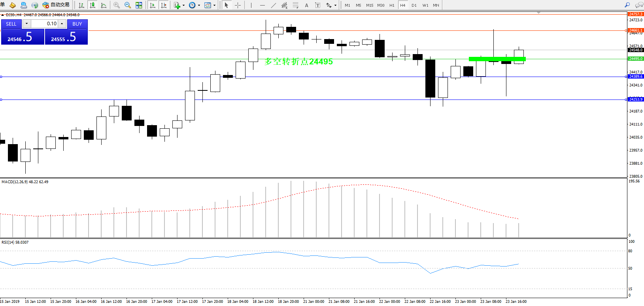The image size is (644, 306).
Task: Toggle the Auto Trading (自动交易) button
Action: click(x=56, y=5)
